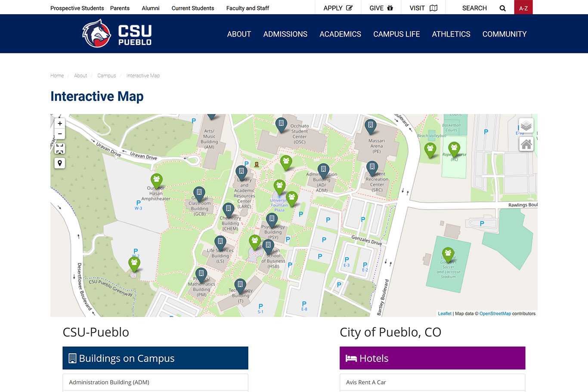The width and height of the screenshot is (588, 392).
Task: Open the ACADEMICS menu
Action: [340, 34]
